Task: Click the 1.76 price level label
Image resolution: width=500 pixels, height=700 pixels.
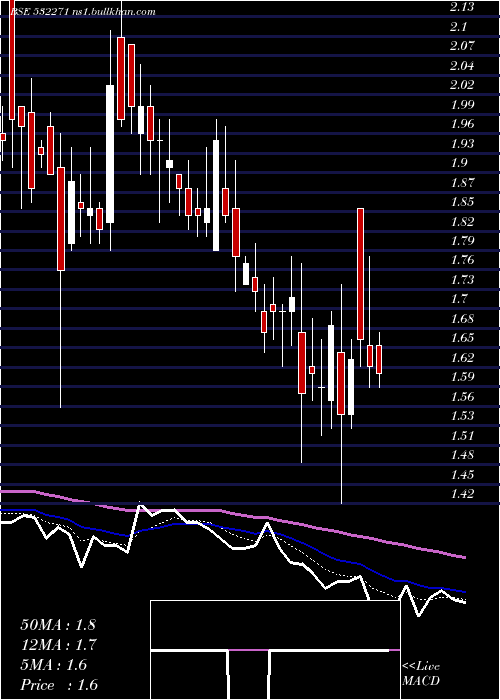Action: click(x=462, y=260)
